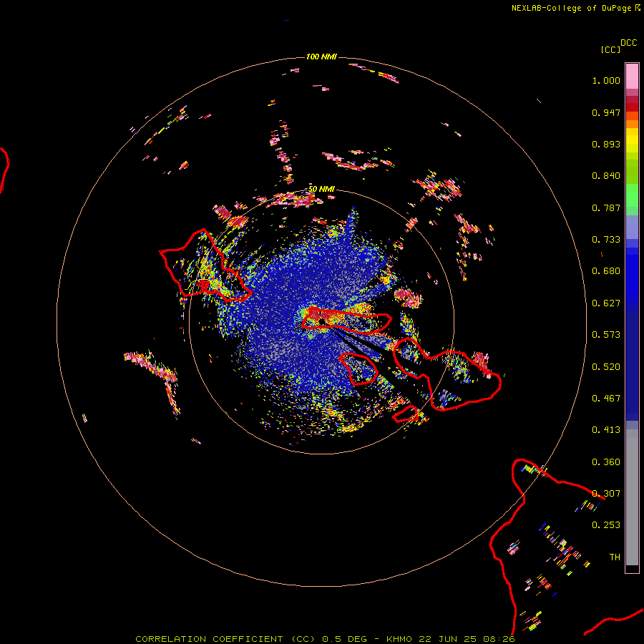The width and height of the screenshot is (644, 644).
Task: Click the 0.893 color scale value
Action: (606, 144)
